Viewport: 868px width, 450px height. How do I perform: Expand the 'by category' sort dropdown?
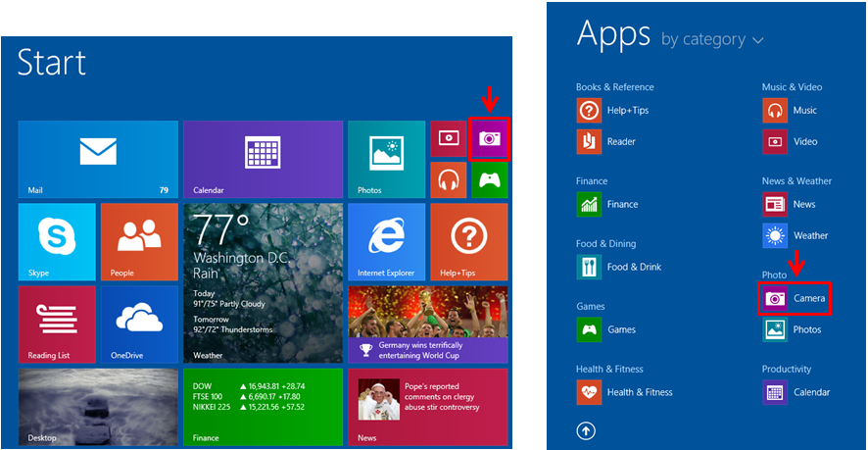713,39
